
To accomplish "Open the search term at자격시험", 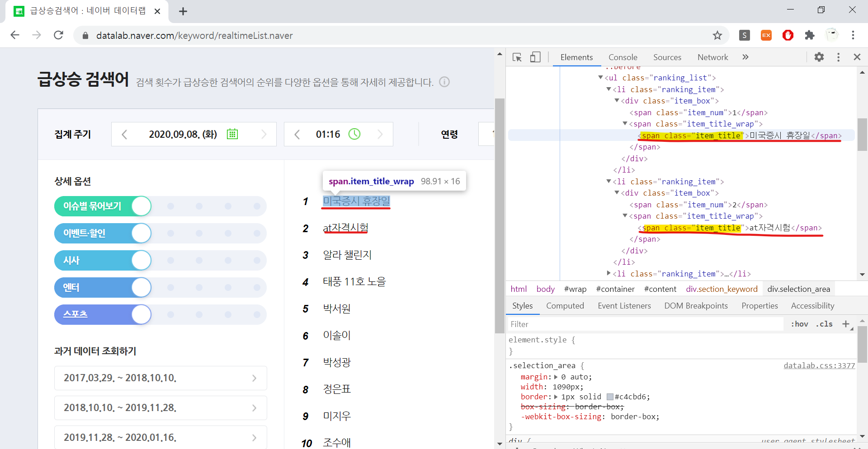I will pos(345,228).
